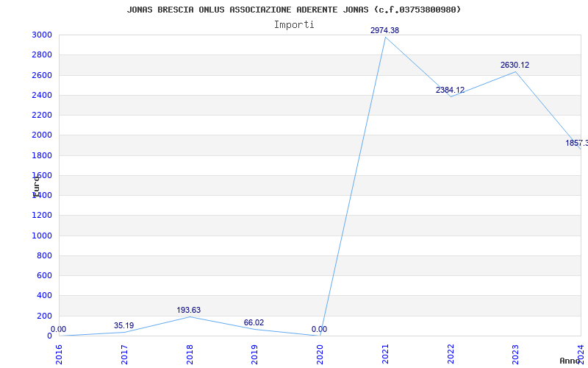Click the line's peak point at 2021
Screen dimensions: 588x368
point(385,38)
